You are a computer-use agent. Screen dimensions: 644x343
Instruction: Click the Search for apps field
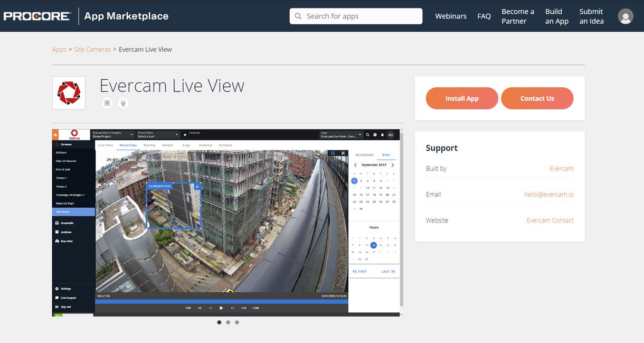pos(356,16)
